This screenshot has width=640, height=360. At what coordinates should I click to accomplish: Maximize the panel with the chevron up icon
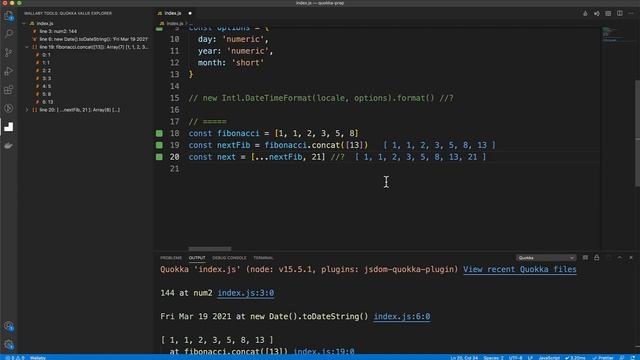coord(620,258)
